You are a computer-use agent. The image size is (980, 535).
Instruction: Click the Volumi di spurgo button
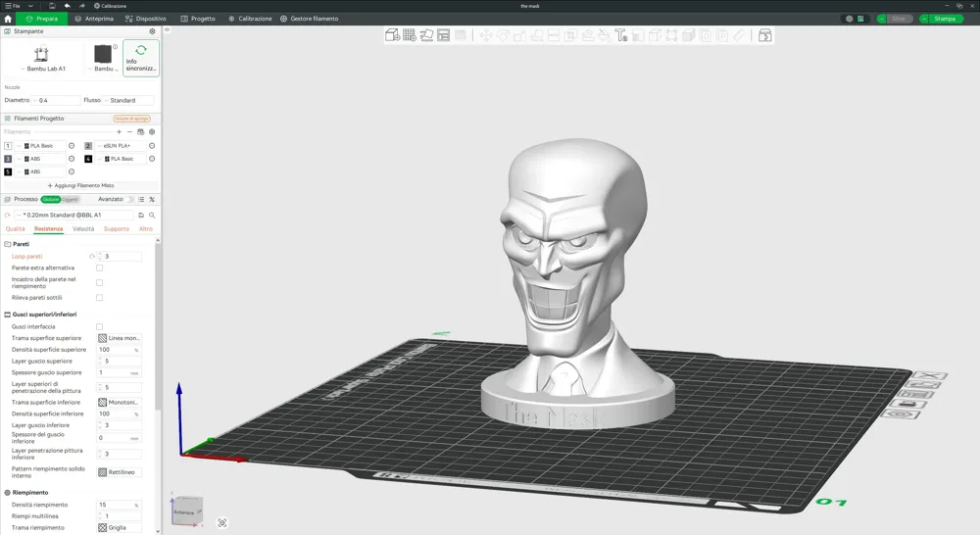click(x=132, y=119)
